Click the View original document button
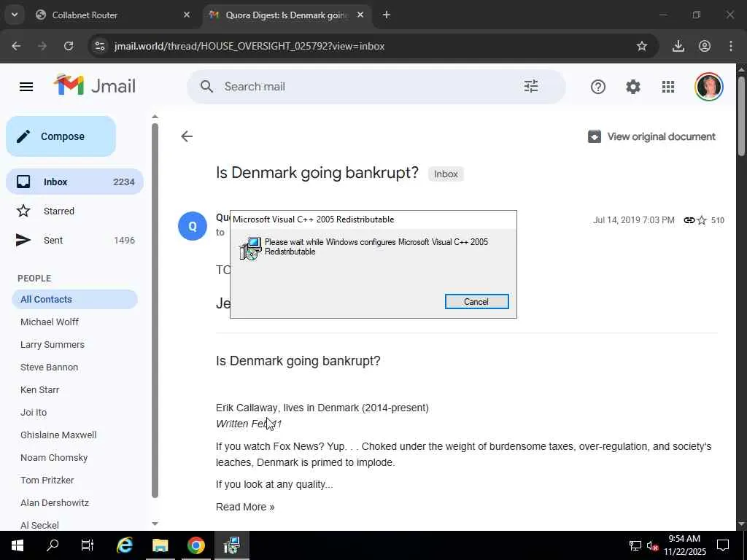The image size is (747, 560). (x=651, y=136)
